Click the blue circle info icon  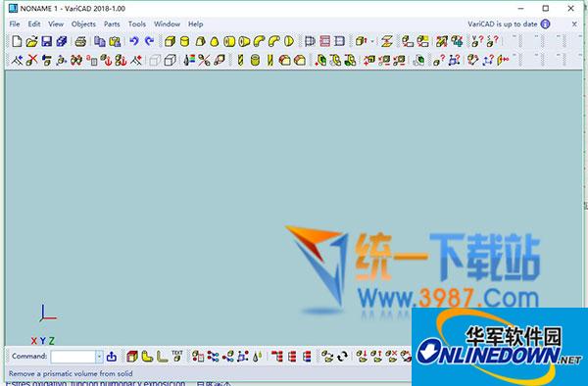[x=545, y=24]
